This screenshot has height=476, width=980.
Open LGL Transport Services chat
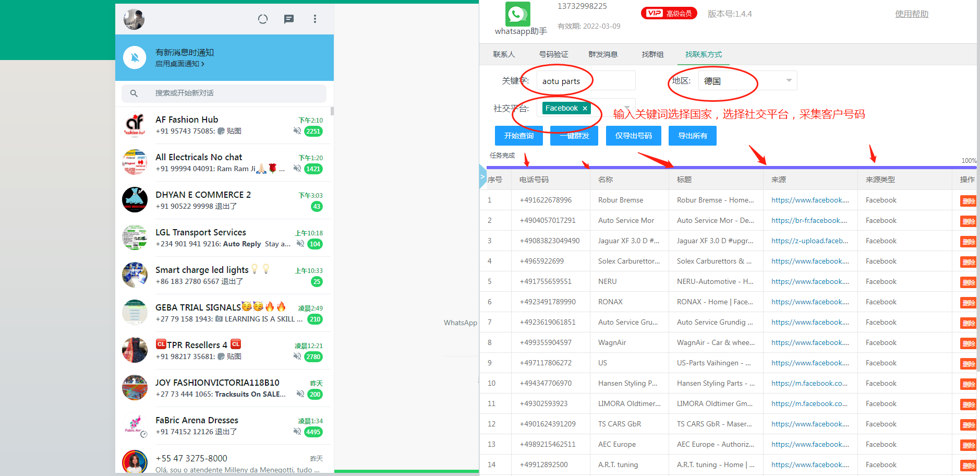click(x=224, y=237)
